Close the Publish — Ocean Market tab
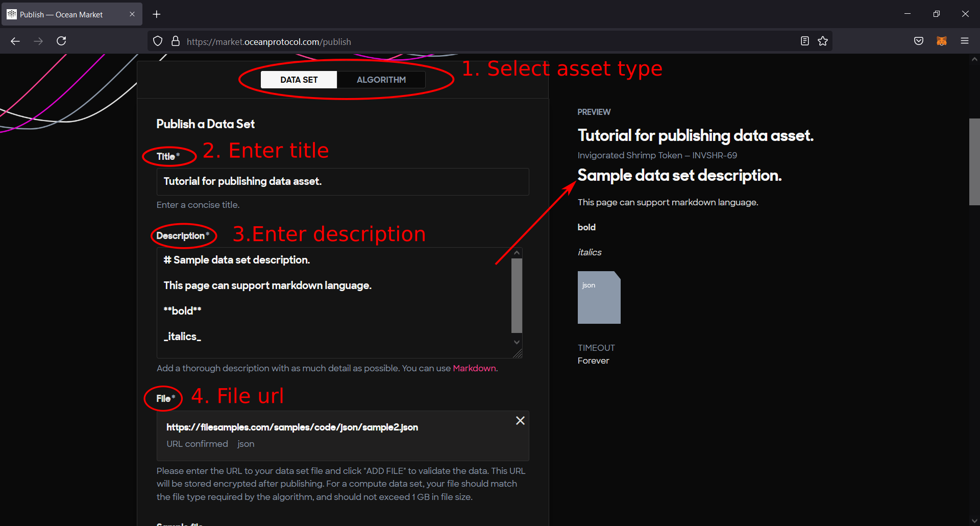The width and height of the screenshot is (980, 526). point(132,14)
